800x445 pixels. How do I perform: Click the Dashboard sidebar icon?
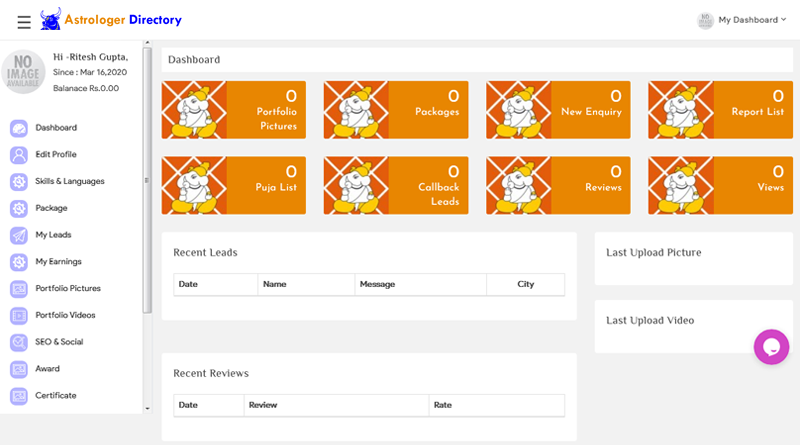tap(18, 128)
